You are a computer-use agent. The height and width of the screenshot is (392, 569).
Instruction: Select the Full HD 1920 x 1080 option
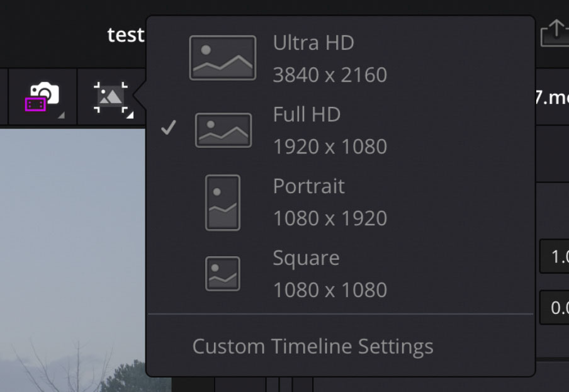point(341,130)
